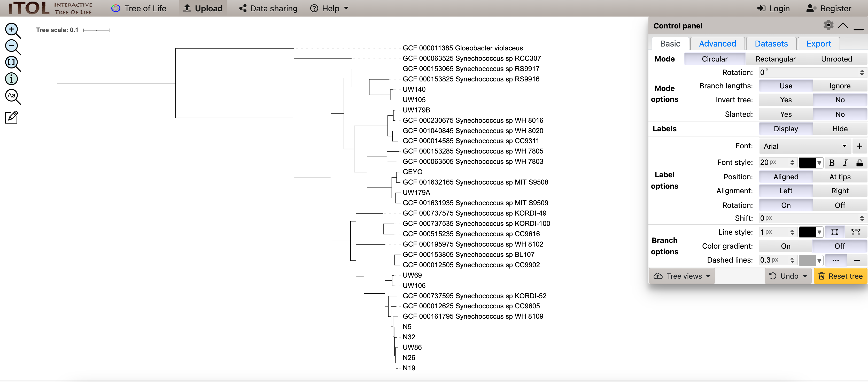
Task: Open the Datasets tab
Action: (771, 44)
